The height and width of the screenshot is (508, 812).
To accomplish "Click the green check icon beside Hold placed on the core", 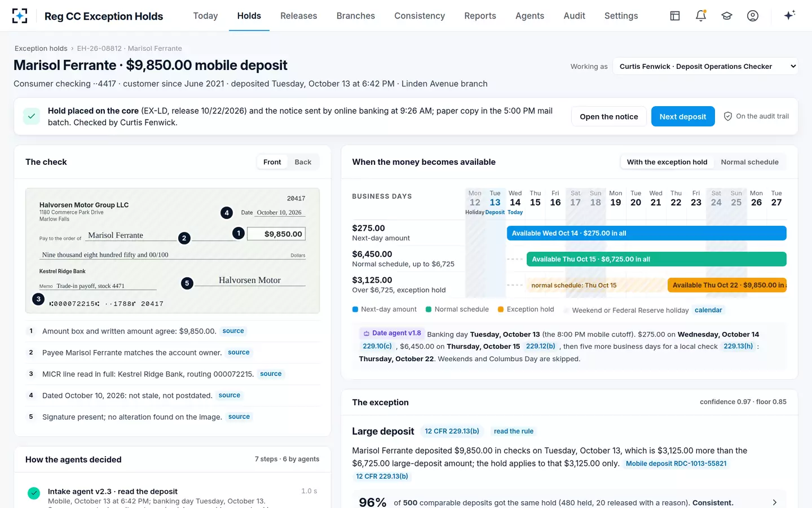I will click(x=32, y=116).
